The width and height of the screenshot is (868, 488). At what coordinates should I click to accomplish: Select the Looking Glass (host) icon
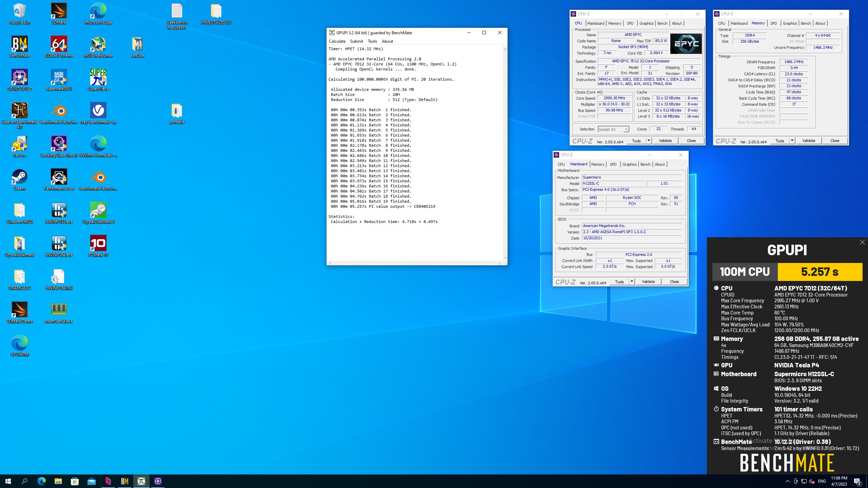[x=59, y=147]
